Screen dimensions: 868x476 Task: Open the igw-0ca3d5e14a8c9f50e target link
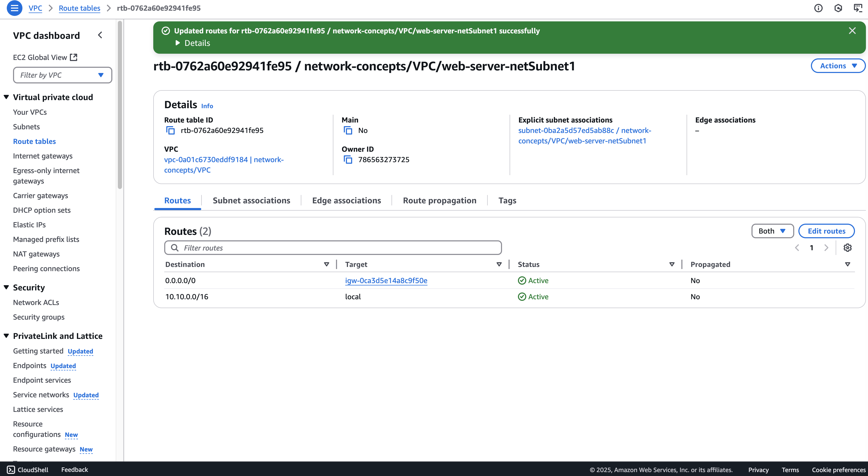tap(386, 280)
